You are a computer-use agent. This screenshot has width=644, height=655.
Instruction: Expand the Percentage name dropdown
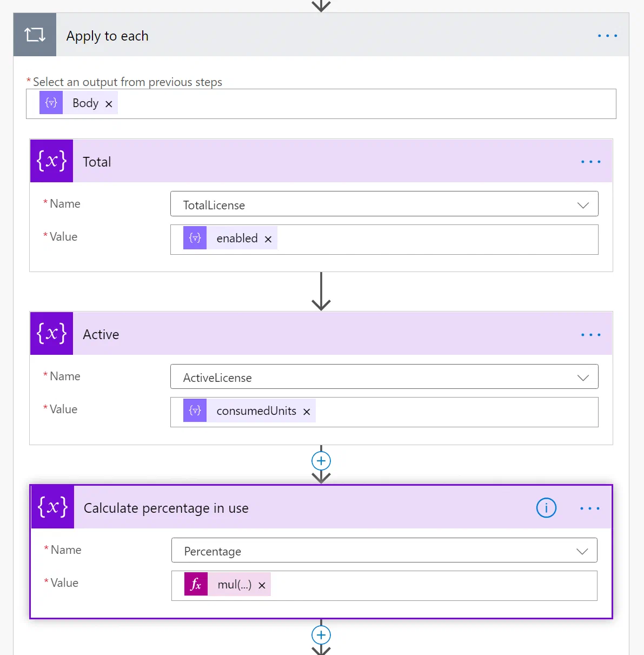(582, 551)
